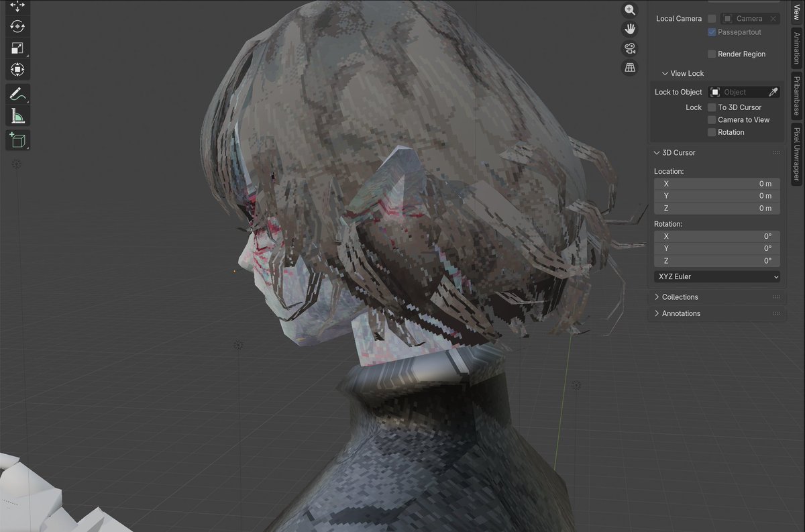The width and height of the screenshot is (805, 532).
Task: Expand the Annotations section
Action: [x=680, y=313]
